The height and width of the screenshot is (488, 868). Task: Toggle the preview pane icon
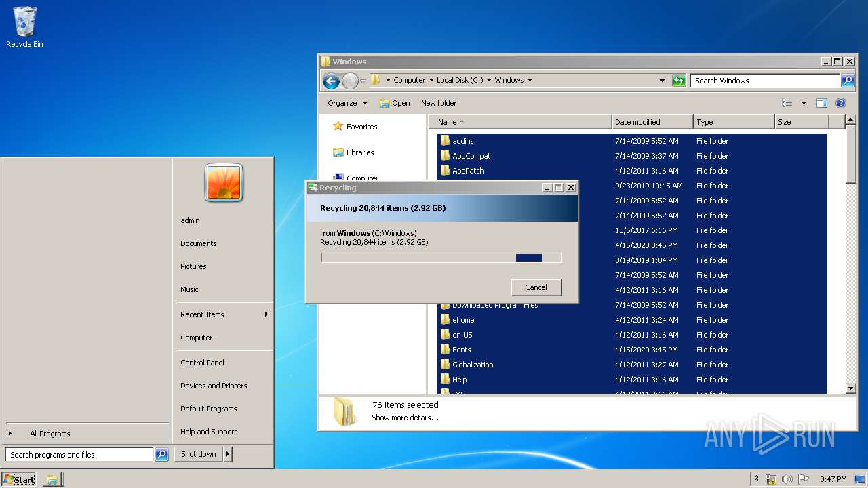[x=822, y=103]
